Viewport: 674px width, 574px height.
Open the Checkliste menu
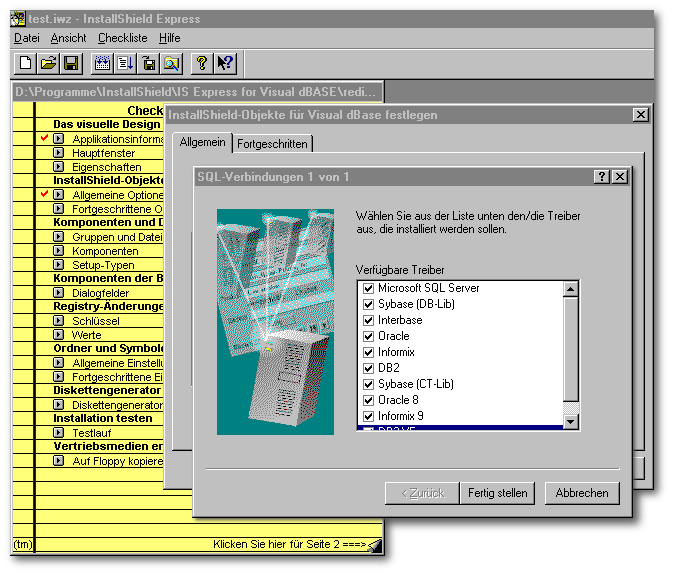(x=122, y=38)
